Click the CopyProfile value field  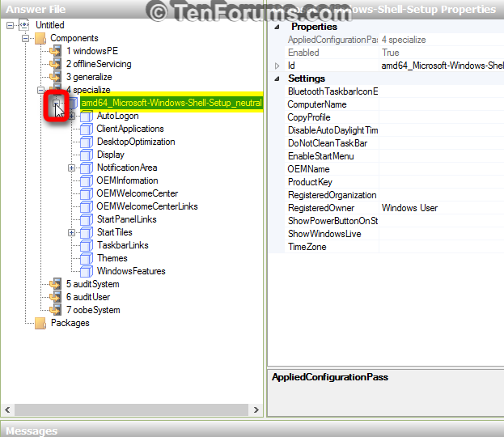coord(442,117)
